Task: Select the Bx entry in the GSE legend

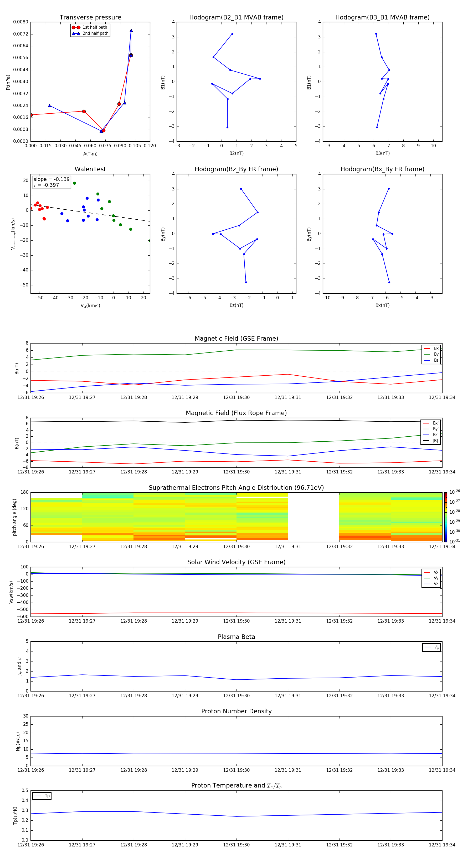Action: coord(431,349)
